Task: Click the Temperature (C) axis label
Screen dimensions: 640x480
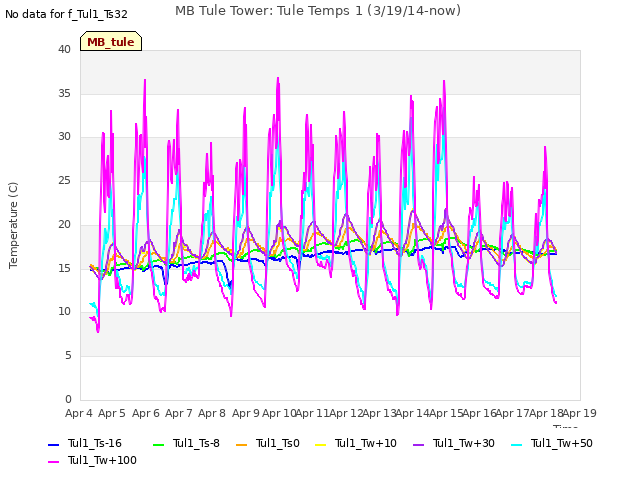Action: coord(13,225)
